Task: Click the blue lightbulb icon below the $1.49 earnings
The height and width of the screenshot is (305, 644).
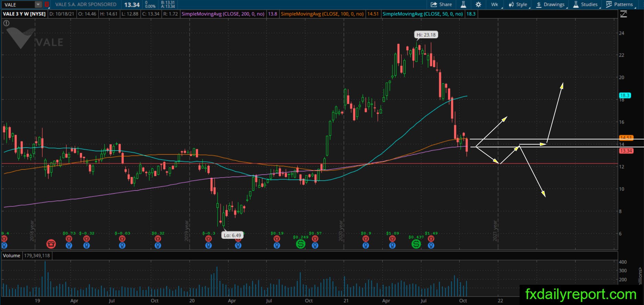Action: pos(431,246)
